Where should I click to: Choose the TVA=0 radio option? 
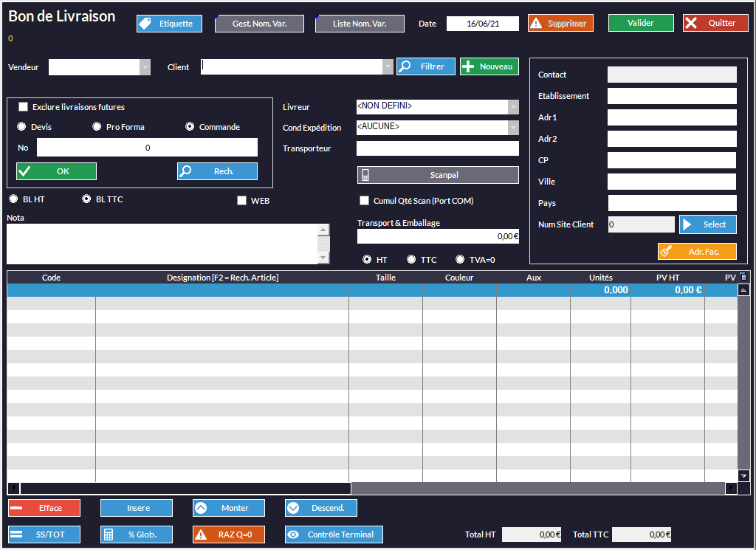tap(460, 260)
